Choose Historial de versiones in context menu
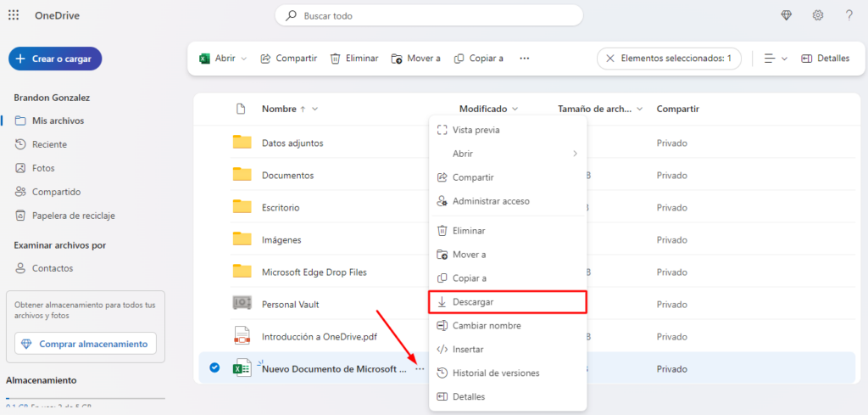The image size is (868, 415). (508, 373)
